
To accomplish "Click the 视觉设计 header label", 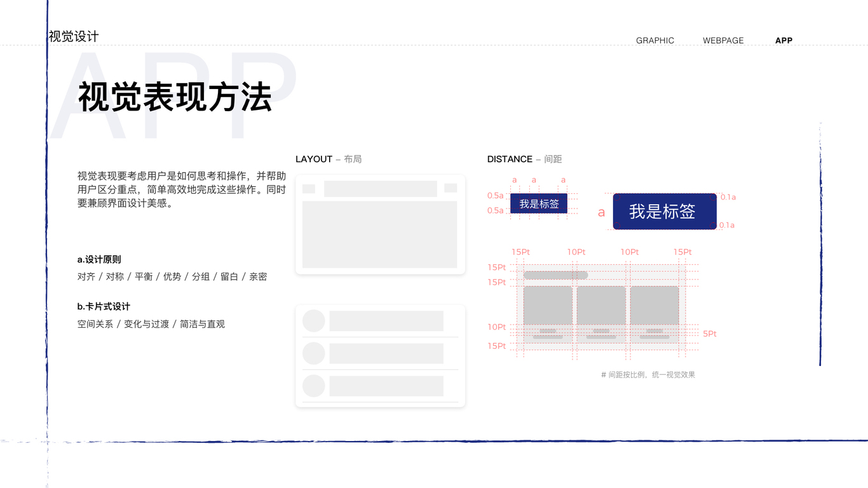I will tap(74, 37).
